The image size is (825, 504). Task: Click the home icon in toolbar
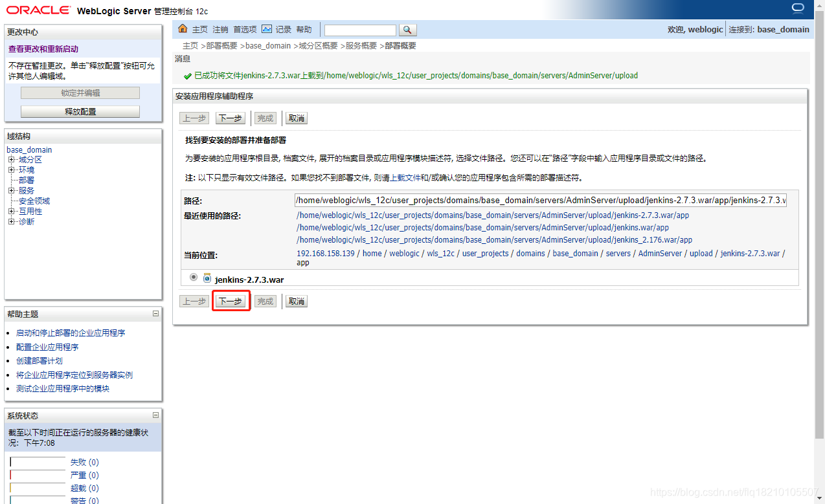click(183, 29)
